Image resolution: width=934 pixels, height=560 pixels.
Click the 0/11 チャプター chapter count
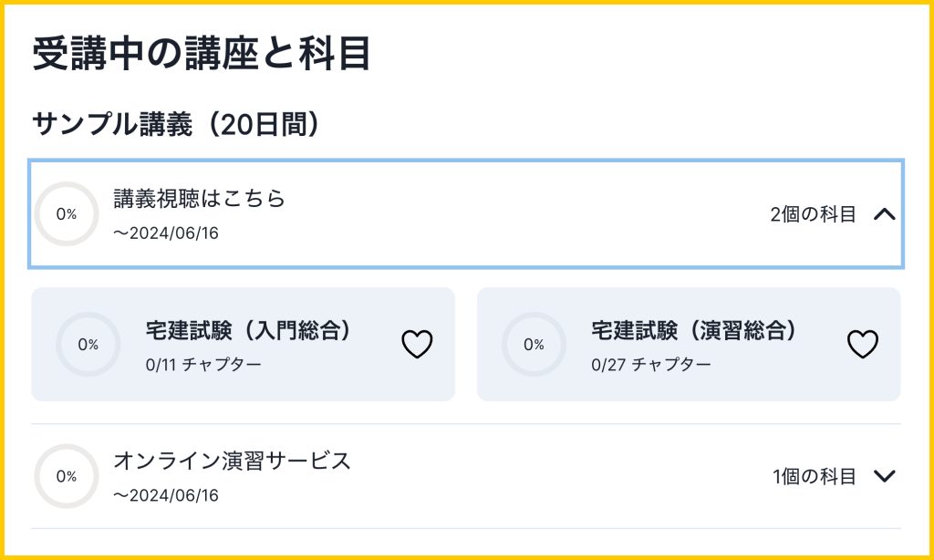(x=203, y=365)
